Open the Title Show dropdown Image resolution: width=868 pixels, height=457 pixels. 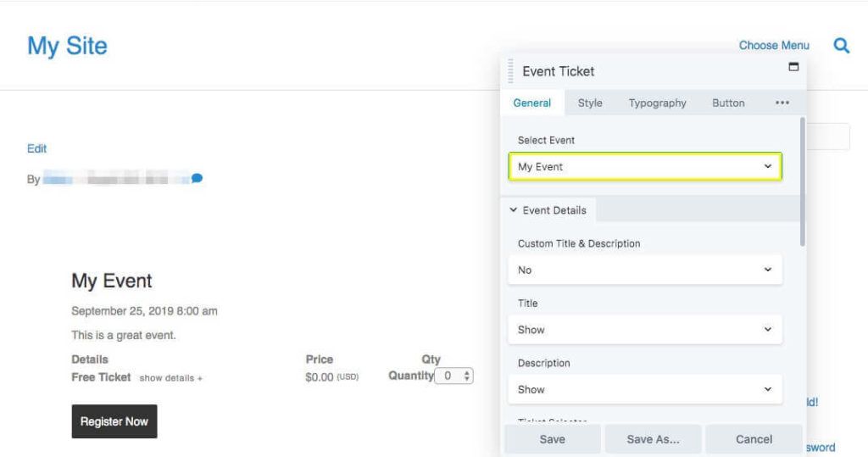point(644,330)
